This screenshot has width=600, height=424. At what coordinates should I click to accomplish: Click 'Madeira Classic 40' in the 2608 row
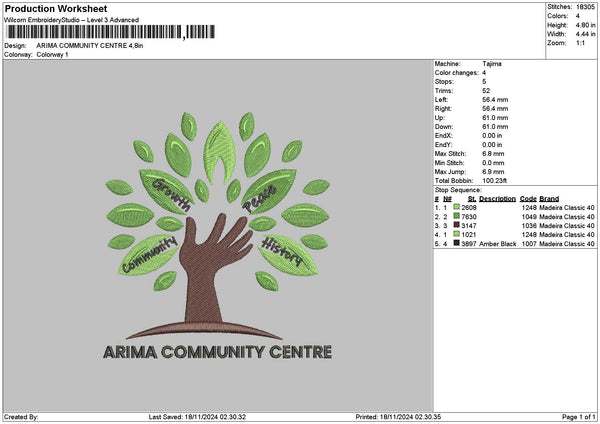click(x=567, y=208)
